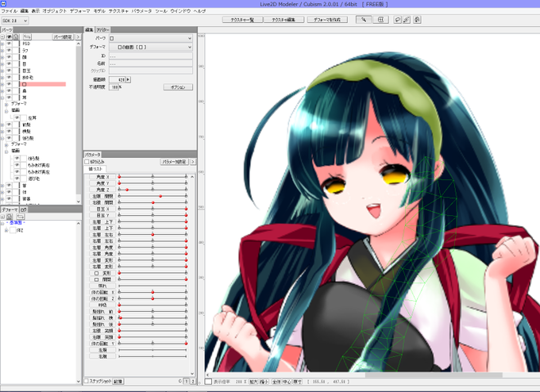Click the toolbar icon right of arrow tool
This screenshot has height=392, width=540.
[380, 20]
